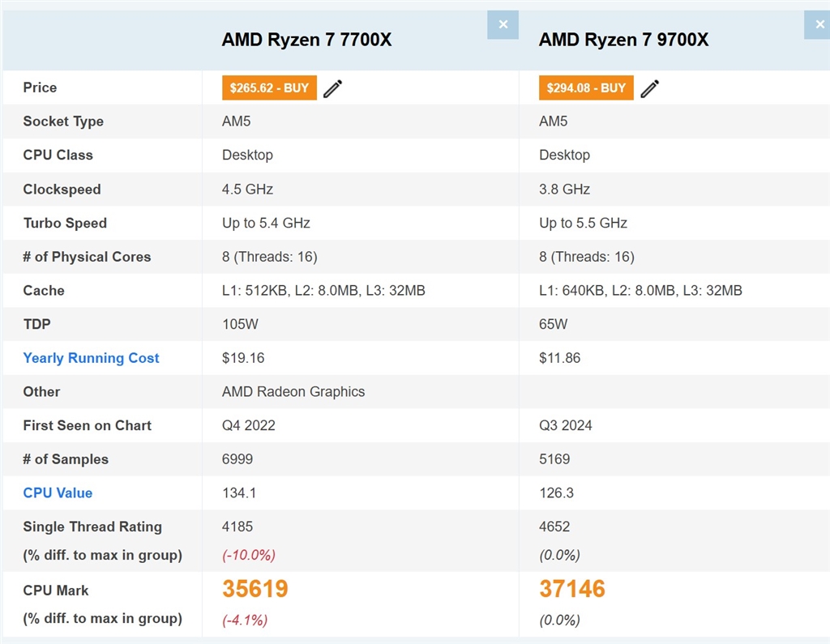Click the Q3 2024 first seen value
This screenshot has height=644, width=830.
tap(566, 425)
